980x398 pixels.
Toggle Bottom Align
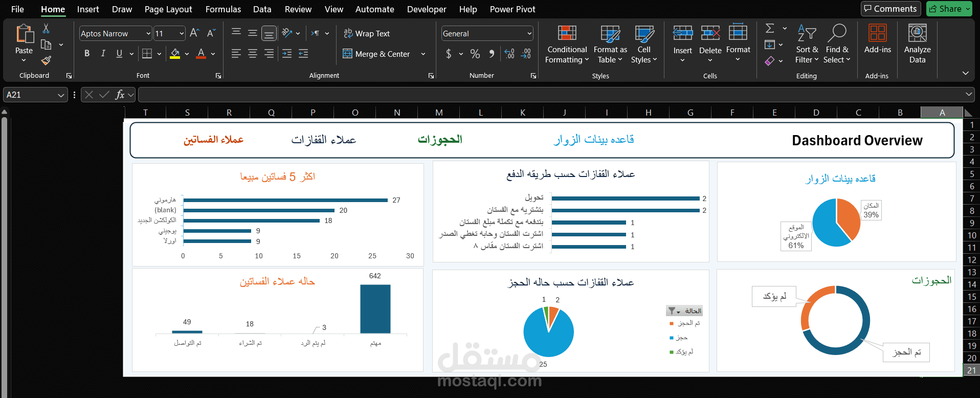[x=269, y=33]
